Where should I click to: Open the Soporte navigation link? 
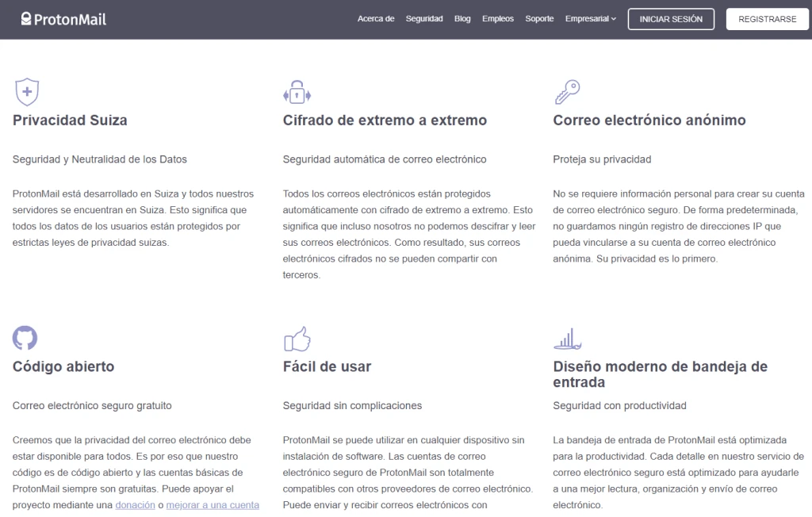tap(539, 19)
